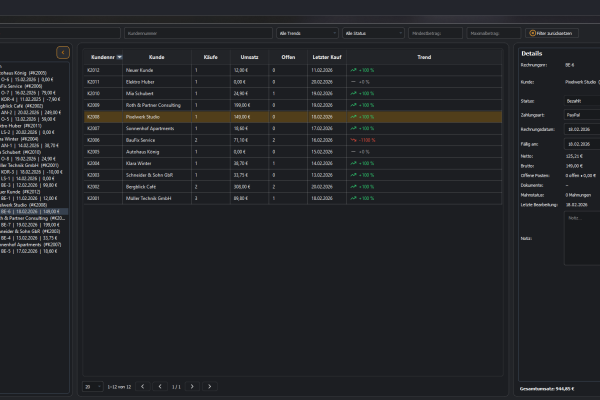Select tree entry BE-5 dated 17.02.2026
600x400 pixels.
coord(29,251)
